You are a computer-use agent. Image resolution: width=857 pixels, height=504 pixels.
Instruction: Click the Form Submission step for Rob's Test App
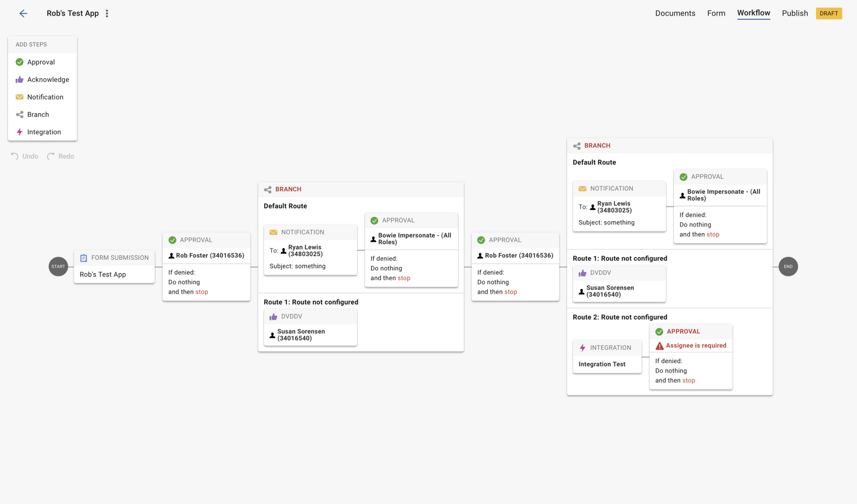tap(114, 266)
